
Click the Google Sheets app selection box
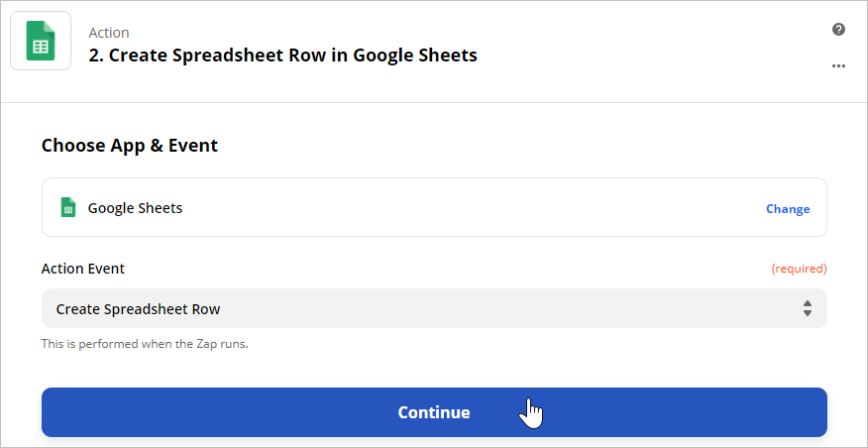click(434, 207)
